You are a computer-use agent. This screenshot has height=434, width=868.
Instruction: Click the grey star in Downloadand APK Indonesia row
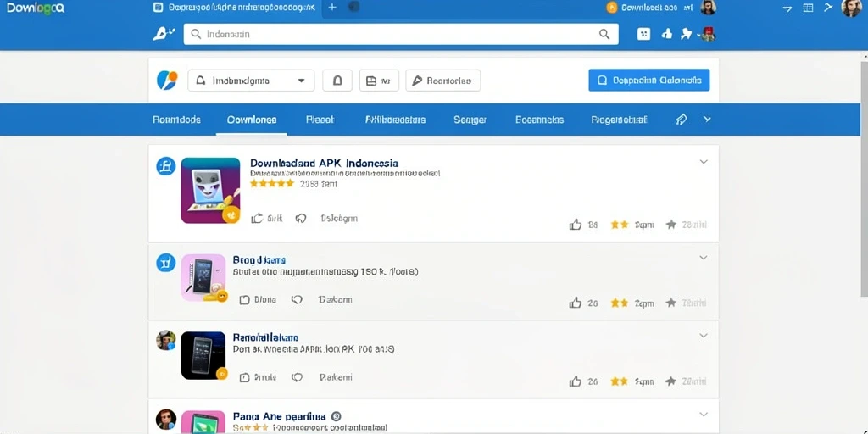pyautogui.click(x=671, y=224)
